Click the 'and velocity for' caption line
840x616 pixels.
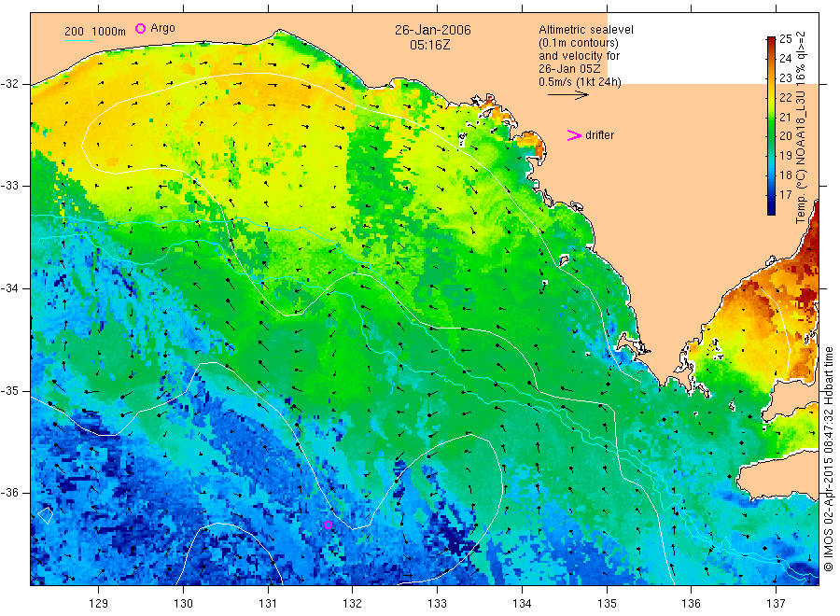(x=579, y=56)
